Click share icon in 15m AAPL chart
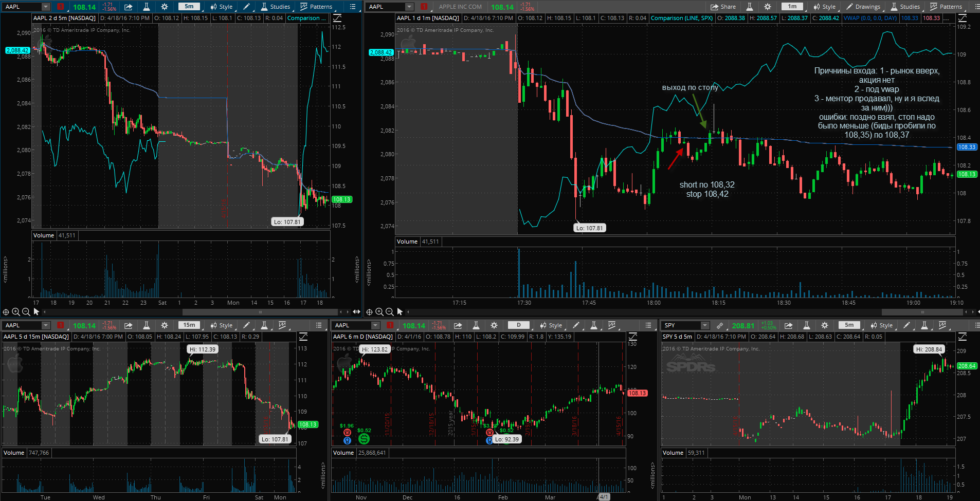 pyautogui.click(x=129, y=325)
